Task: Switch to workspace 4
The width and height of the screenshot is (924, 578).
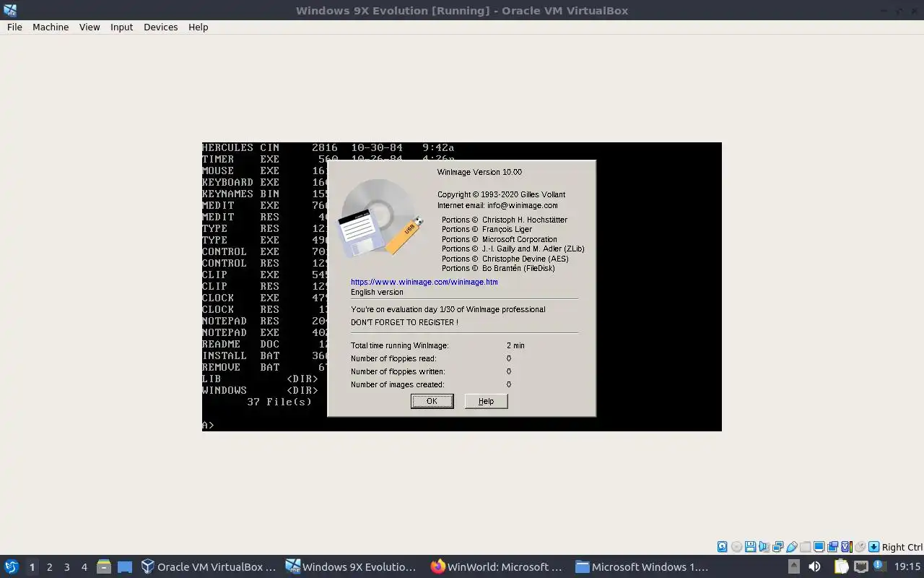Action: pos(84,567)
